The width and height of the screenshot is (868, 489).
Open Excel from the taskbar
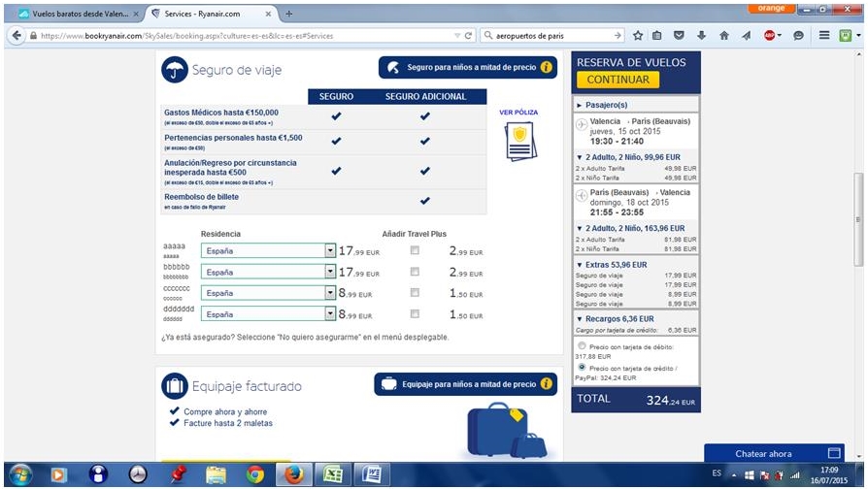tap(332, 474)
